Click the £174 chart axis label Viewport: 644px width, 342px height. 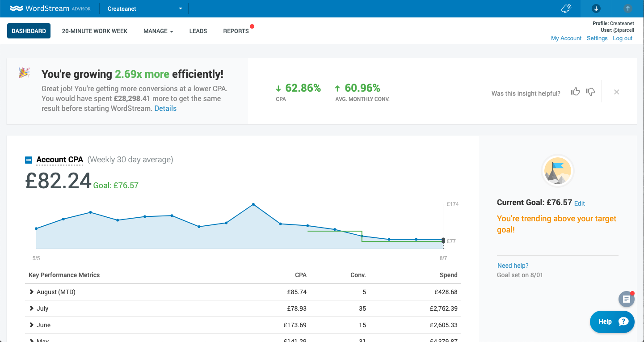[453, 204]
